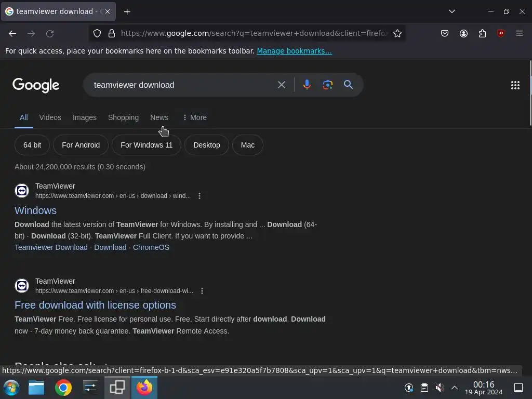Open a new browser tab

[x=127, y=12]
